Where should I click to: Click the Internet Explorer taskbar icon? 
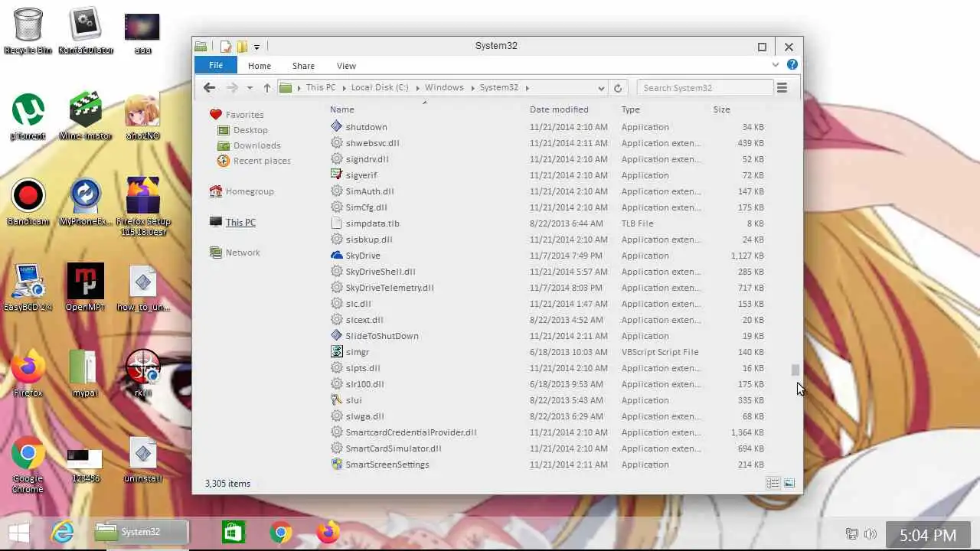click(62, 532)
